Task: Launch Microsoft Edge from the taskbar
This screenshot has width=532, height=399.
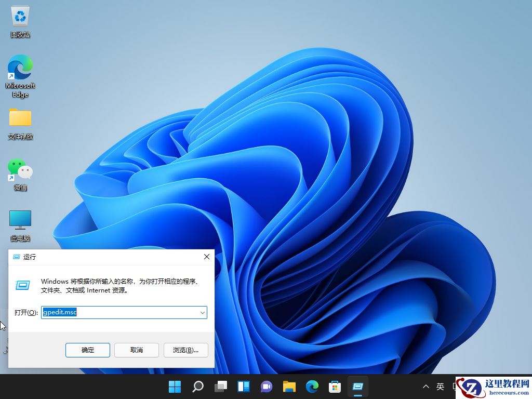Action: pyautogui.click(x=312, y=387)
